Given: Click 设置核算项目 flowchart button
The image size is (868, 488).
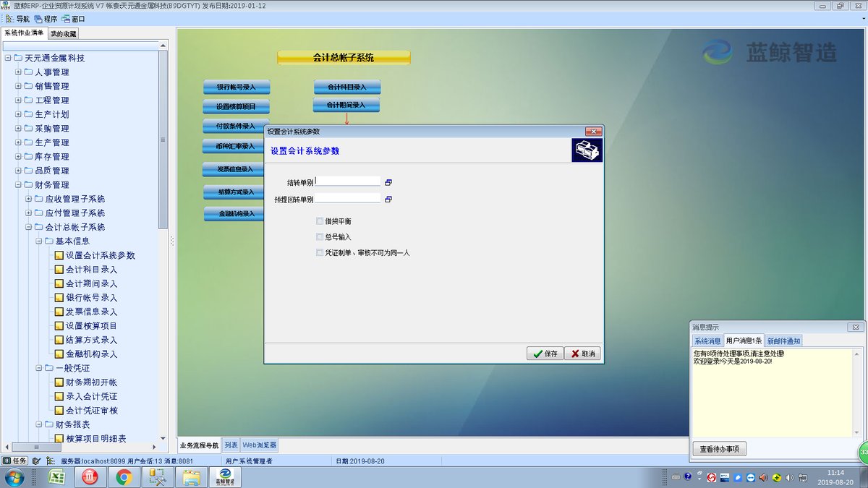Looking at the screenshot, I should (x=237, y=106).
